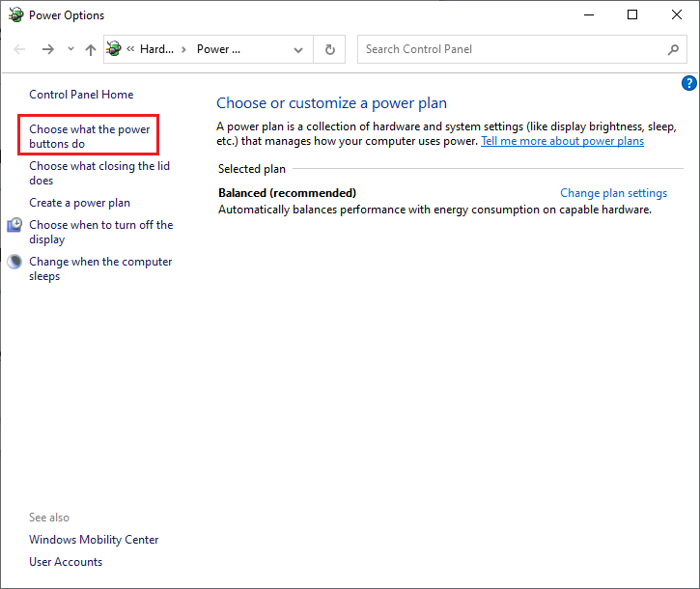Open Change plan settings for Balanced
The height and width of the screenshot is (589, 700).
point(613,193)
